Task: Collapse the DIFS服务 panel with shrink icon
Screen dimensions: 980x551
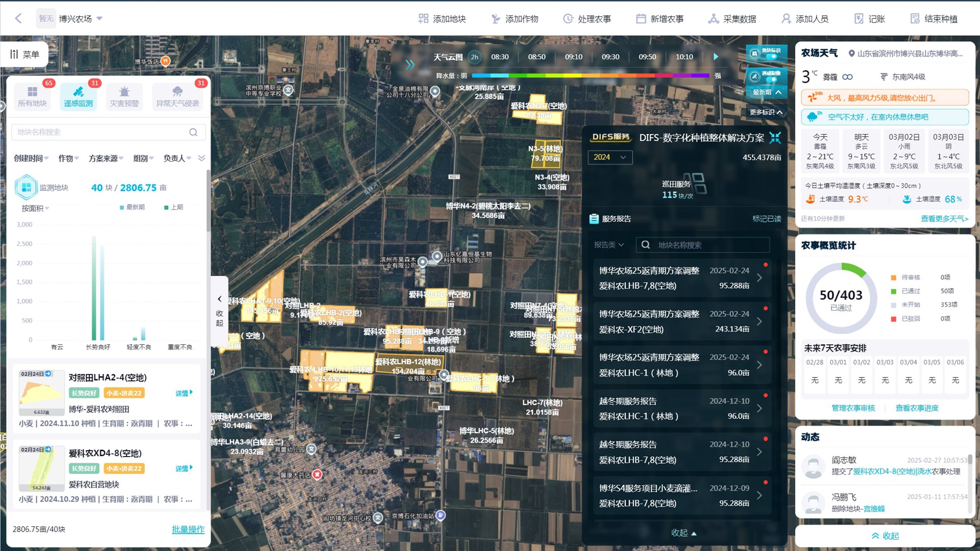Action: click(775, 138)
